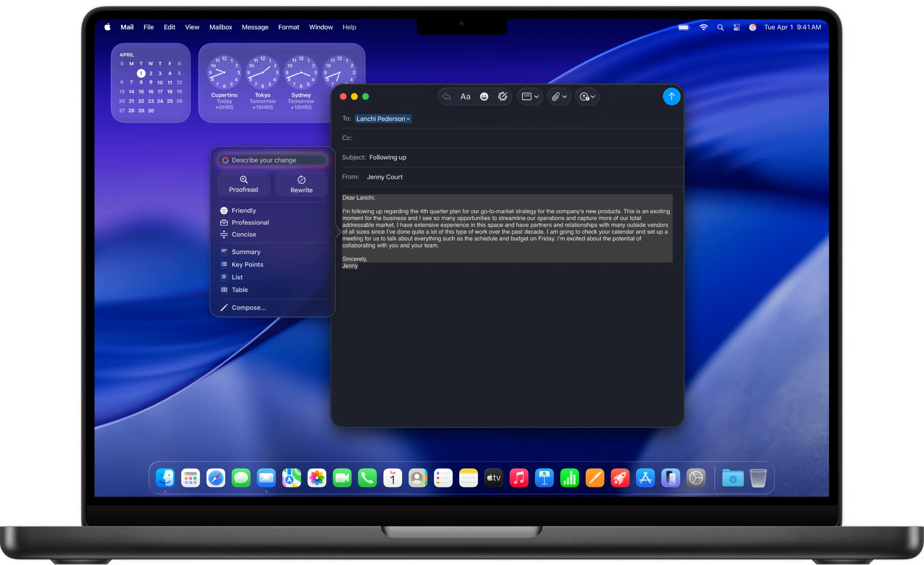Send the email using the blue arrow button

coord(671,96)
